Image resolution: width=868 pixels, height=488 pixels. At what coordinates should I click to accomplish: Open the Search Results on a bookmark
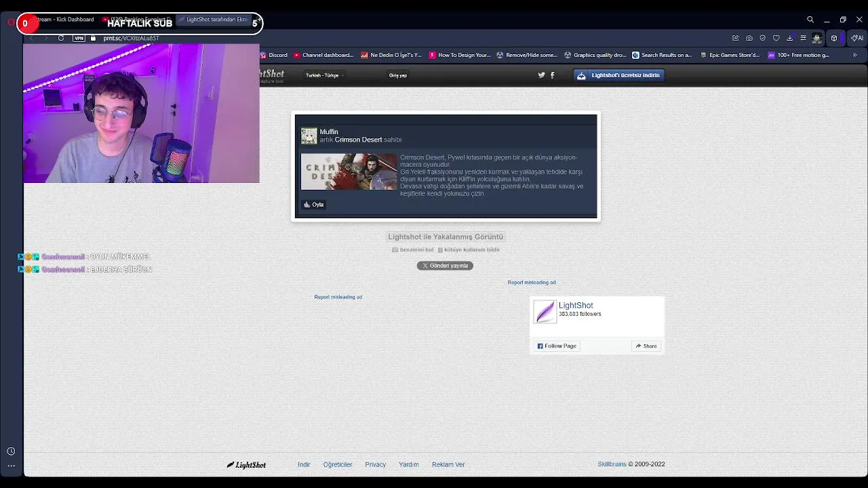(662, 55)
